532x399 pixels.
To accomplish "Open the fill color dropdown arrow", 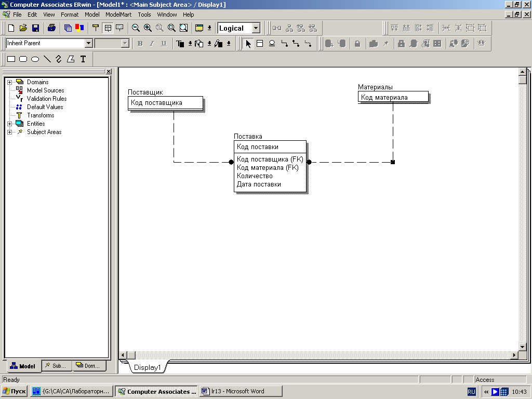I will (209, 44).
